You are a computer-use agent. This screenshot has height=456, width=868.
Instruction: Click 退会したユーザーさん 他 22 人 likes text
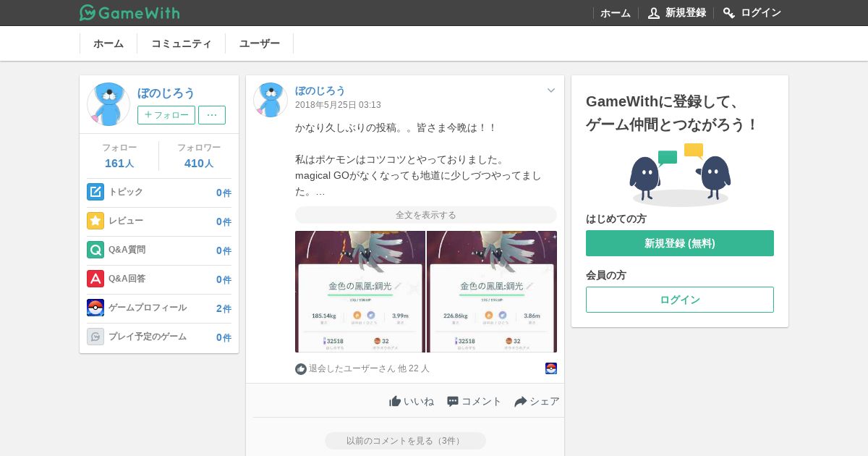click(x=369, y=368)
